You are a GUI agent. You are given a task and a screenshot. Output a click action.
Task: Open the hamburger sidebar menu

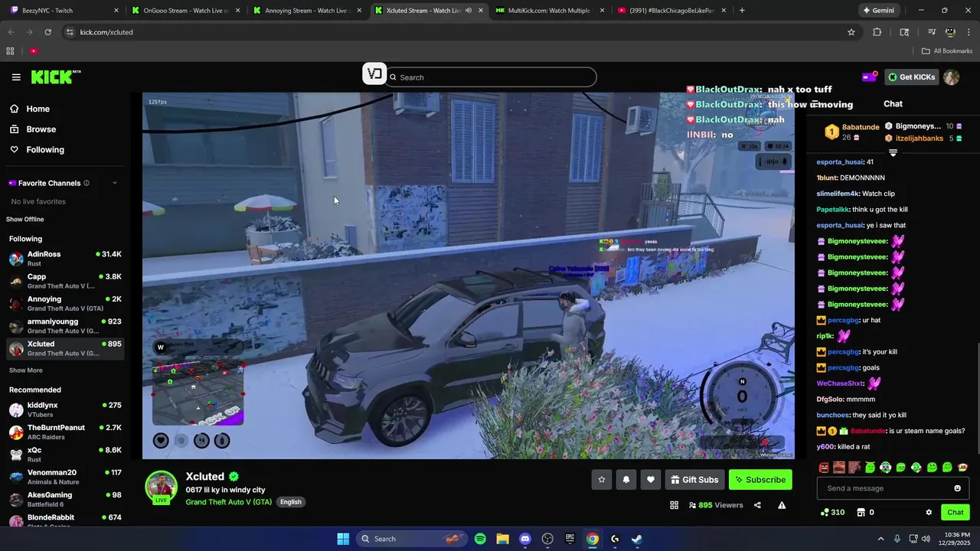(x=16, y=77)
